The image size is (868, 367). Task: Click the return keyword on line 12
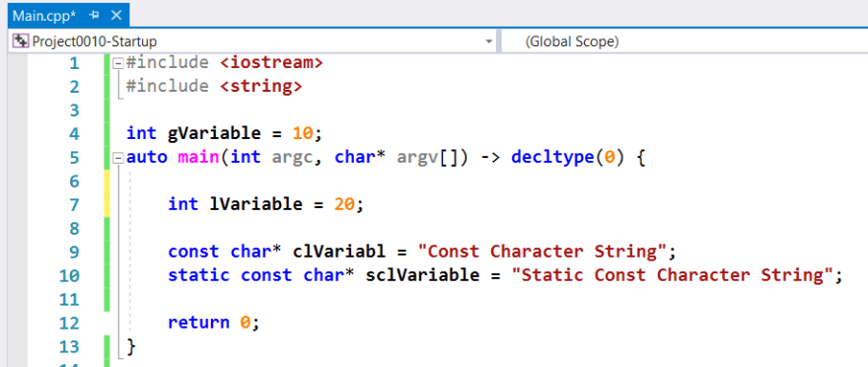198,323
